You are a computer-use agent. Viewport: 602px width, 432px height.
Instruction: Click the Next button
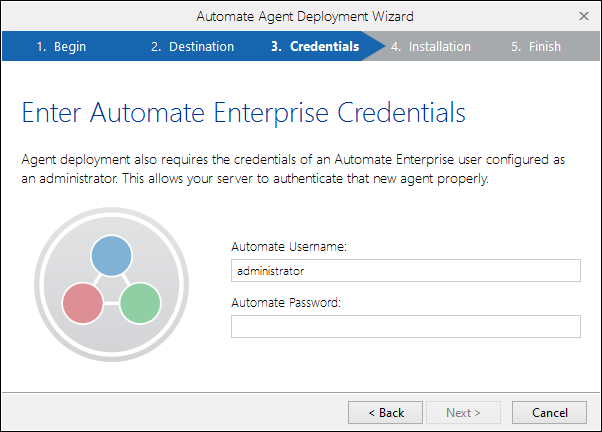click(463, 412)
